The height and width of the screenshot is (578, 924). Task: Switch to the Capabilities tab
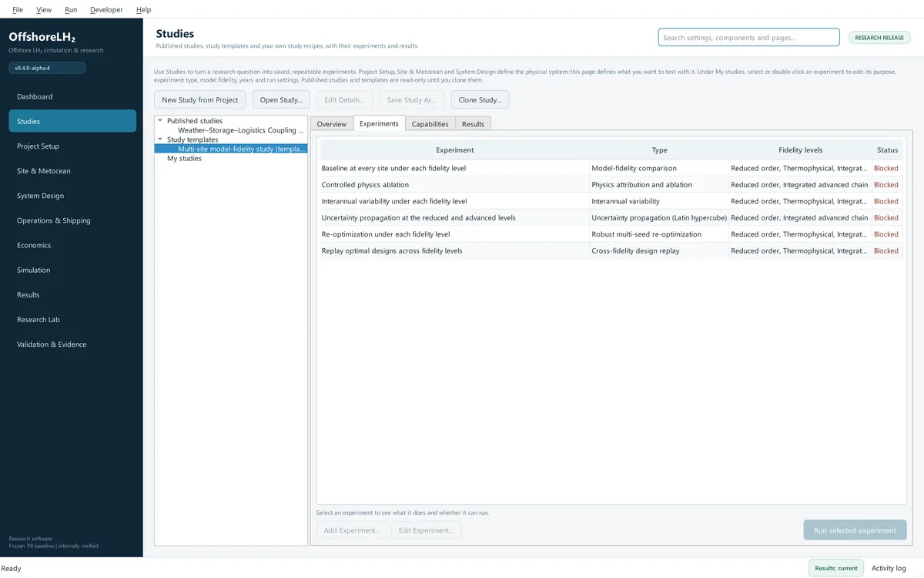coord(430,123)
